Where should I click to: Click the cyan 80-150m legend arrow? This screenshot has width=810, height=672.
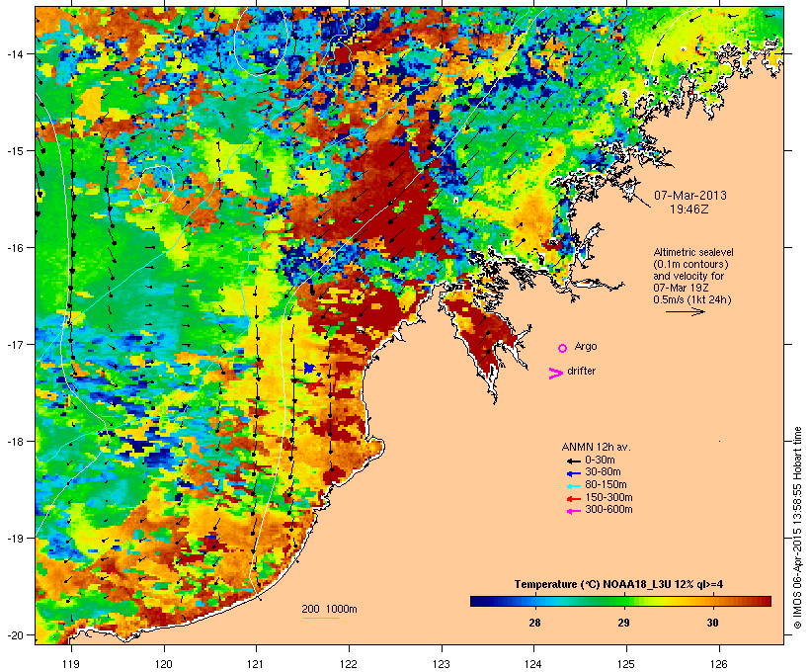[x=573, y=486]
